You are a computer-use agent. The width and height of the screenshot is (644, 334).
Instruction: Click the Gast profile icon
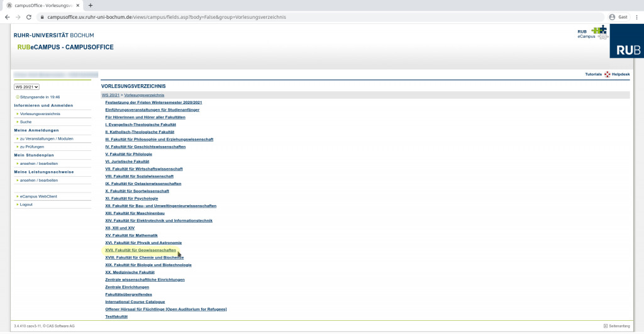(x=612, y=17)
